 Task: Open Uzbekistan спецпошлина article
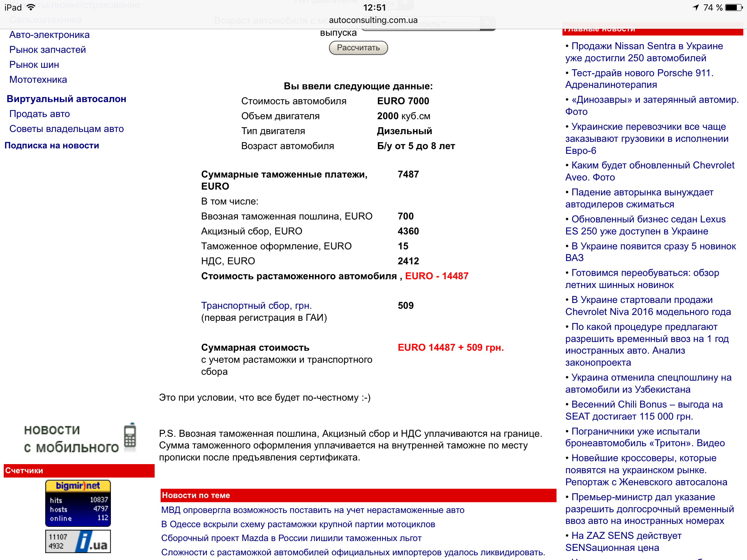[x=649, y=384]
